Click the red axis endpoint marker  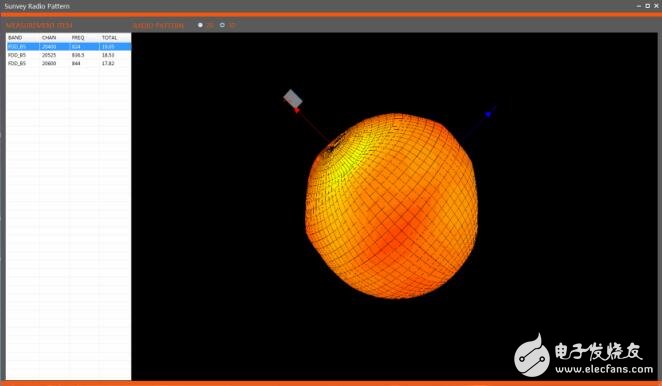(297, 110)
